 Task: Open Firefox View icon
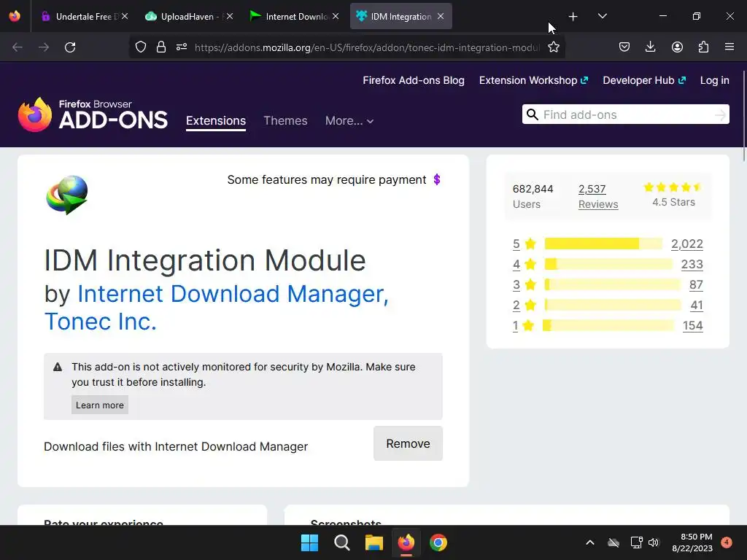[x=15, y=17]
